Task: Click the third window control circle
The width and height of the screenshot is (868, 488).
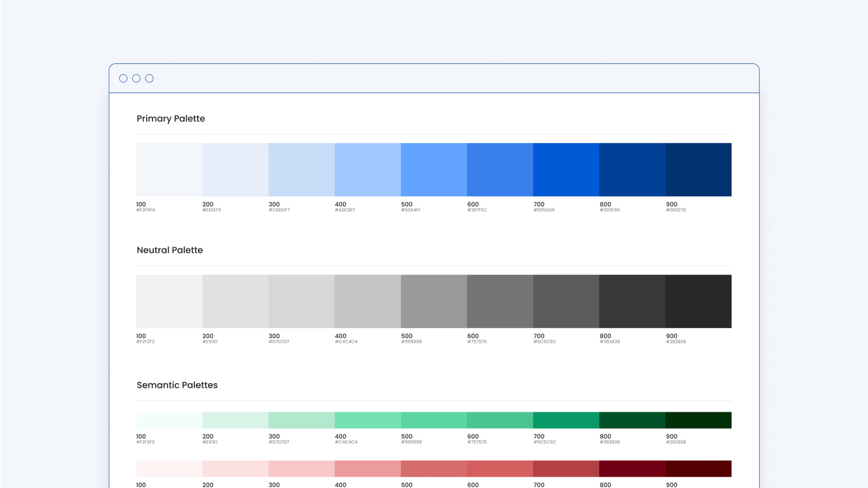Action: tap(149, 78)
